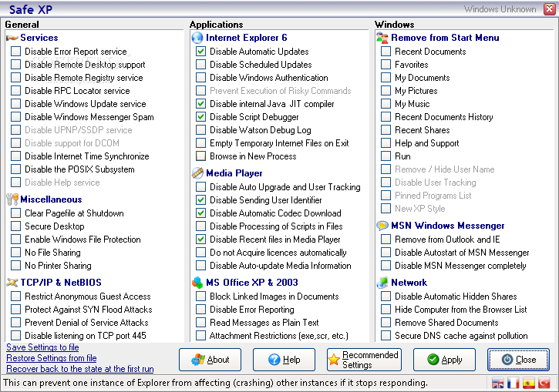The width and height of the screenshot is (559, 392).
Task: Switch language with the Spanish flag
Action: [529, 384]
